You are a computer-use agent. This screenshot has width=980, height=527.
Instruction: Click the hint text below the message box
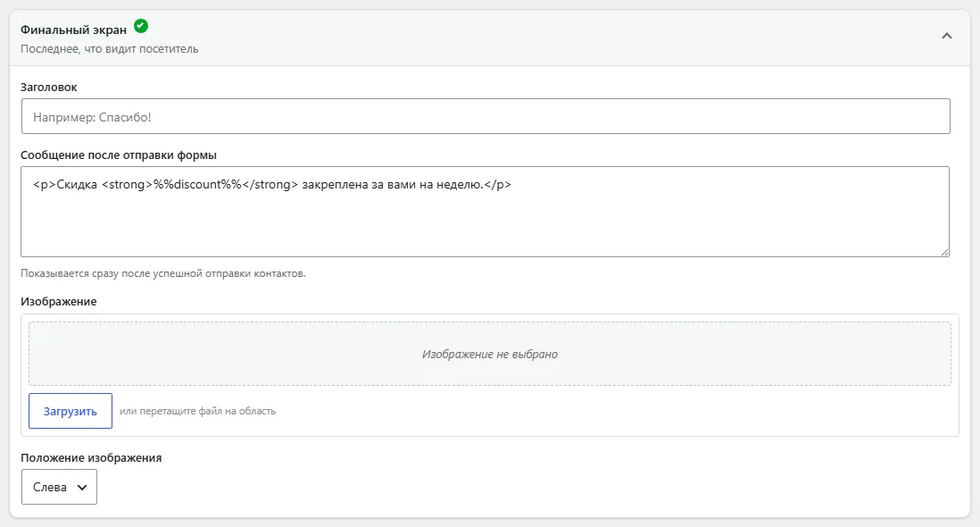[163, 273]
